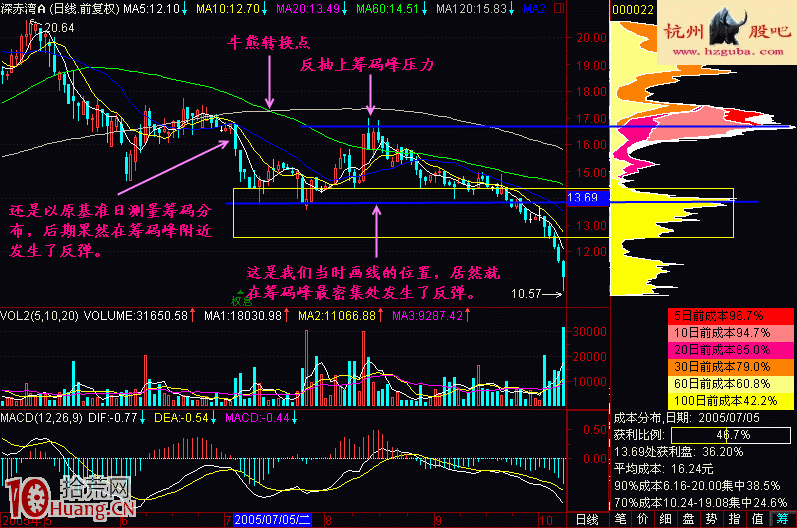797x528 pixels.
Task: Select the MA10:12.70 indicator label
Action: tap(228, 9)
